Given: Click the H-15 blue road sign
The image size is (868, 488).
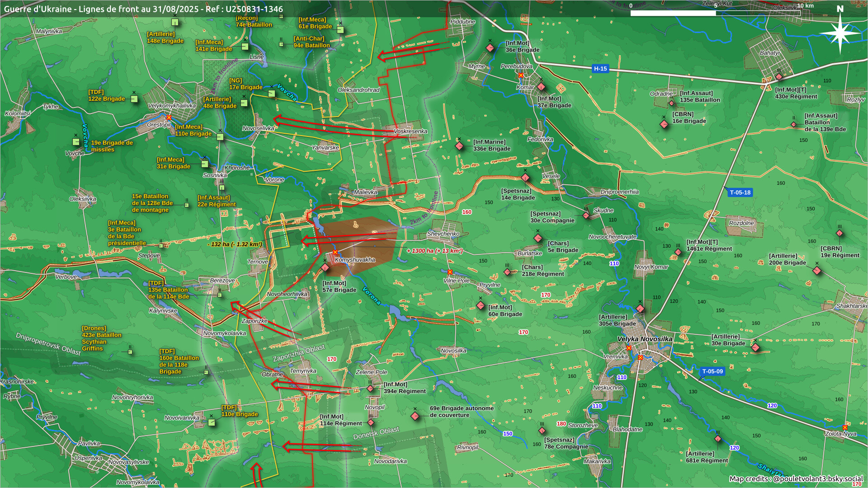Looking at the screenshot, I should pos(600,69).
